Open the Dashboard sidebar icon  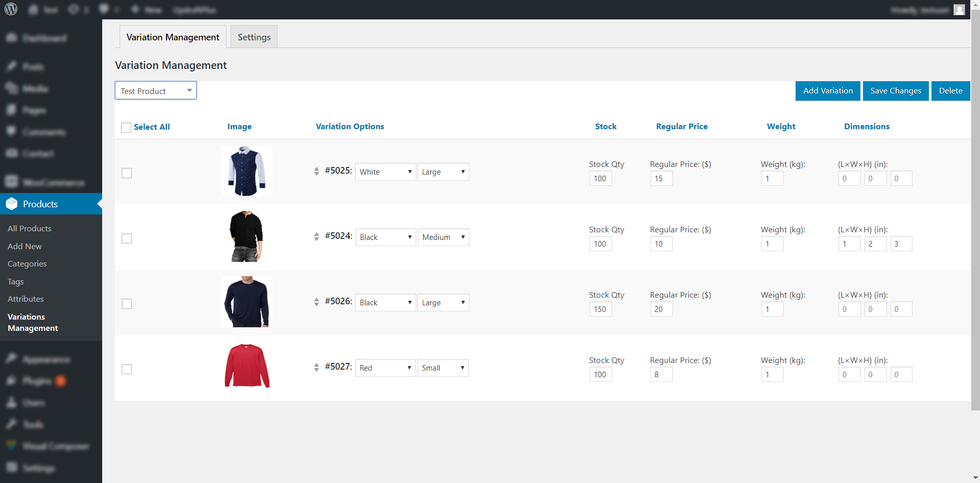(x=11, y=38)
